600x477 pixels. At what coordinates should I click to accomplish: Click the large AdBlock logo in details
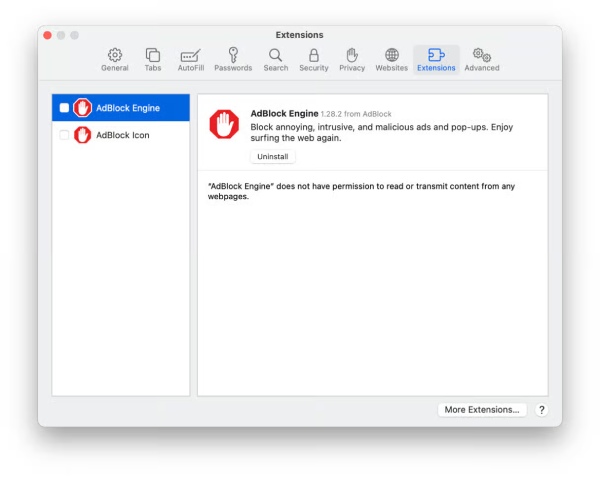pyautogui.click(x=224, y=124)
